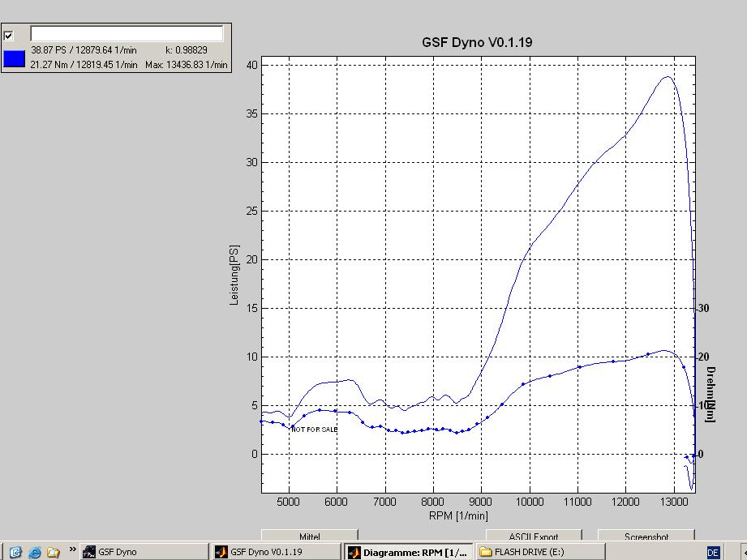Click the GSF Dyno taskbar app icon
Screen dimensions: 747x560
tap(89, 552)
